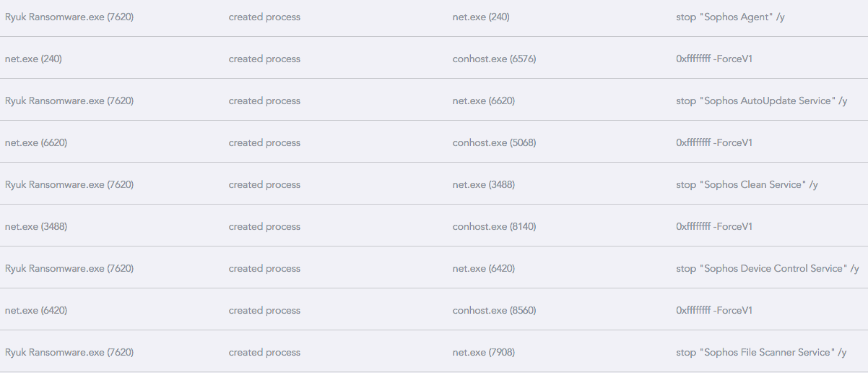
Task: Click the stop "Sophos Agent" /y command
Action: coord(730,17)
